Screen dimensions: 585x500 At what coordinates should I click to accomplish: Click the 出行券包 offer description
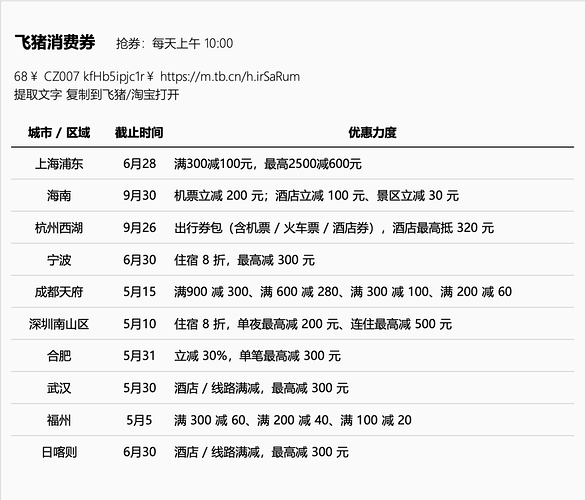(334, 228)
